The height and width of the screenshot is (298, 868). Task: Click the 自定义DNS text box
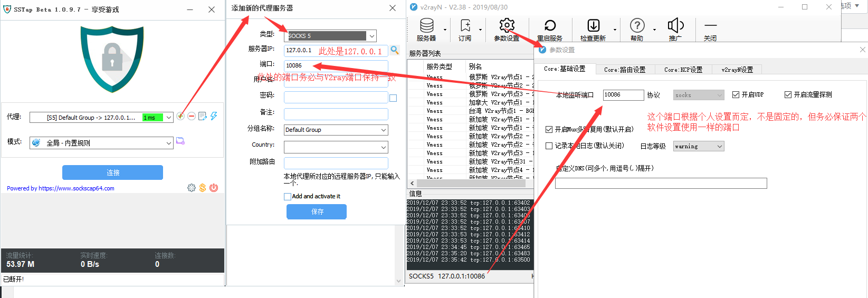[x=661, y=183]
